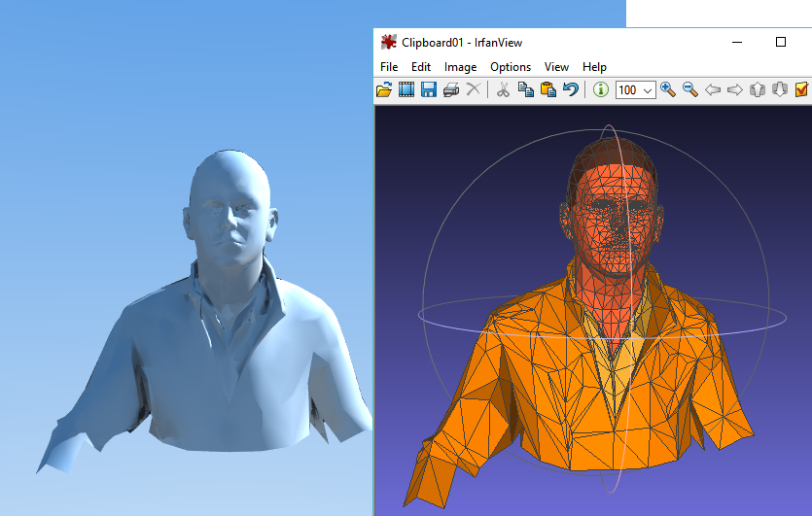This screenshot has width=812, height=516.
Task: Undo last action with the Undo arrow
Action: point(571,89)
